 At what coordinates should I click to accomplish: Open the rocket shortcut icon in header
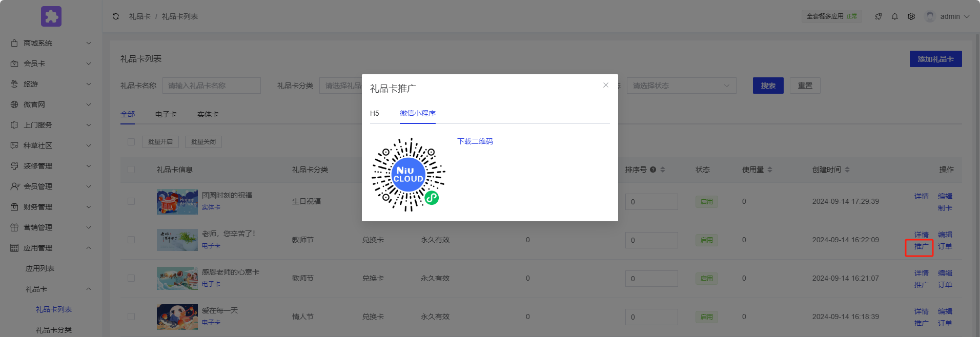pyautogui.click(x=879, y=16)
